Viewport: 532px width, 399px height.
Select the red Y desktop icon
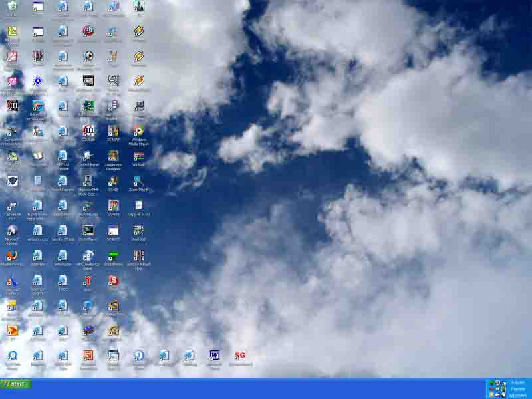tap(88, 281)
